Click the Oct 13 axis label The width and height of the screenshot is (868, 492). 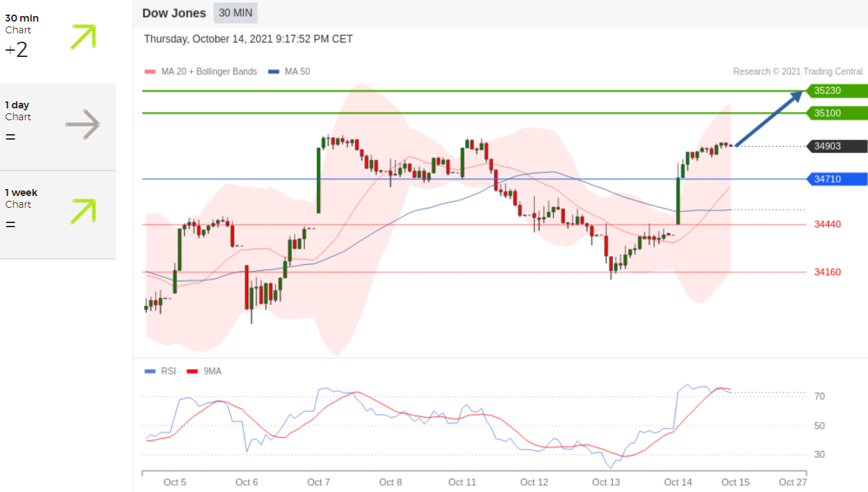click(x=606, y=482)
